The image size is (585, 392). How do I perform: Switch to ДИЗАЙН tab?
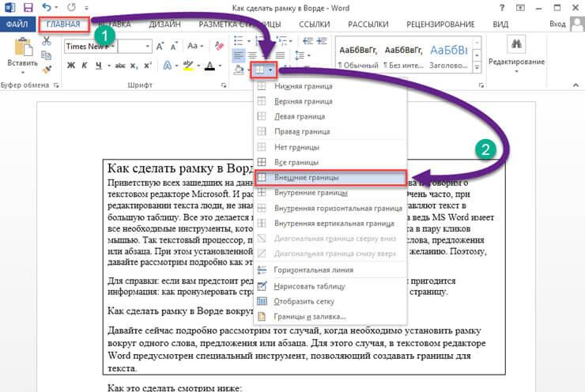pyautogui.click(x=164, y=24)
